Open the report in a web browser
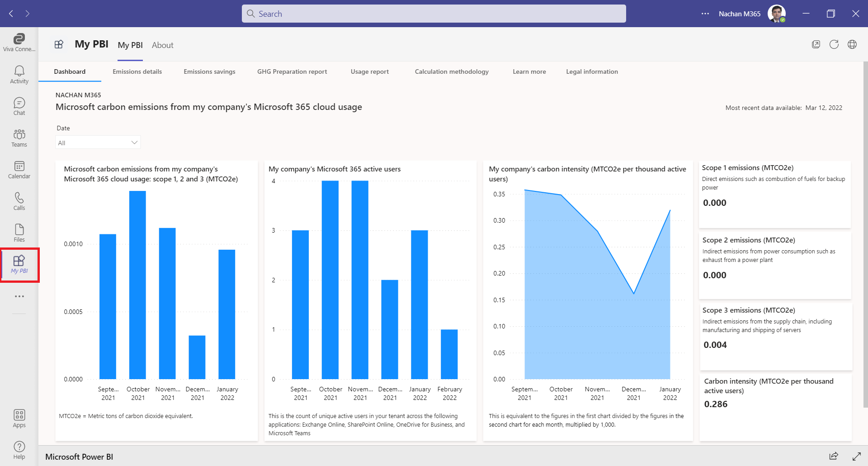The height and width of the screenshot is (466, 868). point(852,44)
